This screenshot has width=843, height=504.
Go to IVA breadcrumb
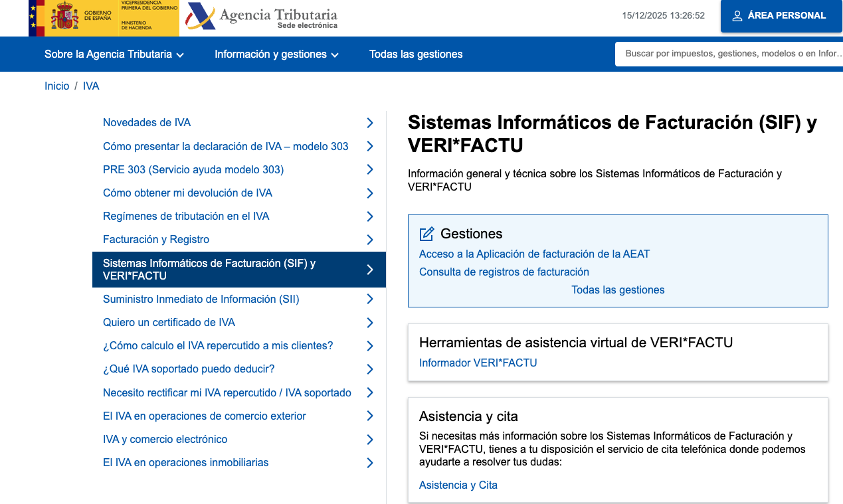pos(91,86)
